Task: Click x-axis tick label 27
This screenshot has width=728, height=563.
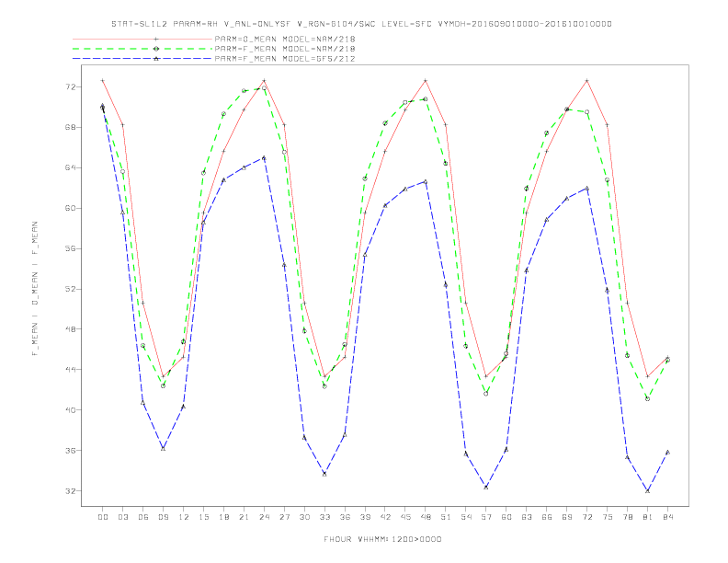Action: [x=284, y=517]
